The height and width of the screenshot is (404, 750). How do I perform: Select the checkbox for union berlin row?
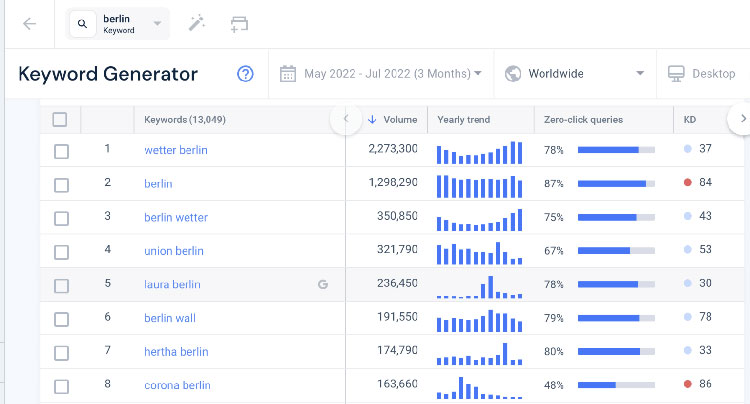(61, 252)
